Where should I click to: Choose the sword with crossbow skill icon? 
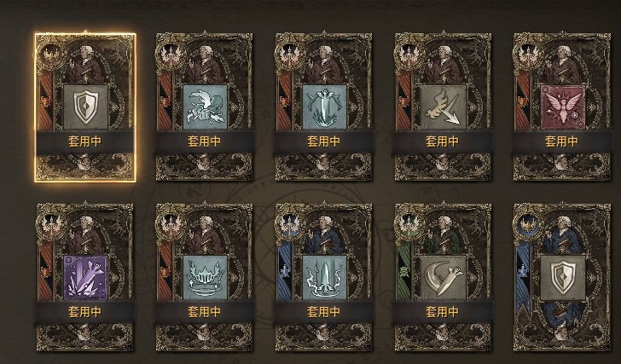324,107
